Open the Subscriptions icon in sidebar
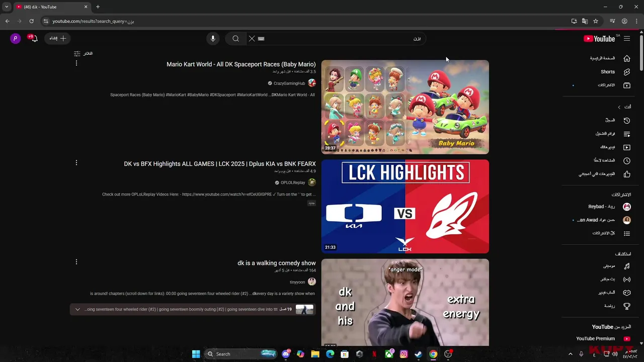The image size is (644, 362). click(x=627, y=85)
